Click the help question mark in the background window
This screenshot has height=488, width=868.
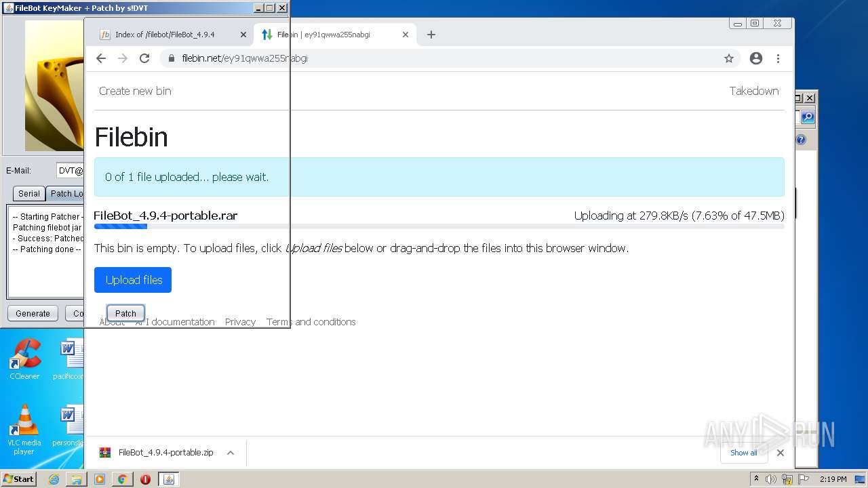point(801,140)
